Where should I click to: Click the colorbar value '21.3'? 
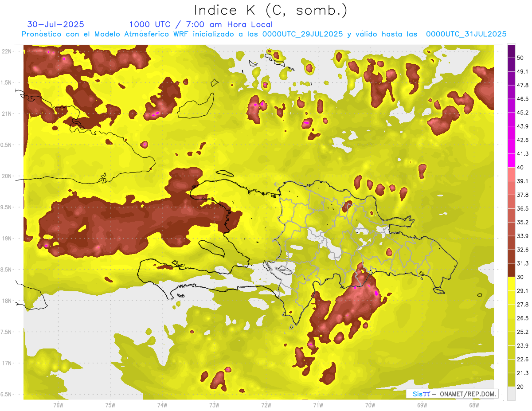pyautogui.click(x=523, y=373)
